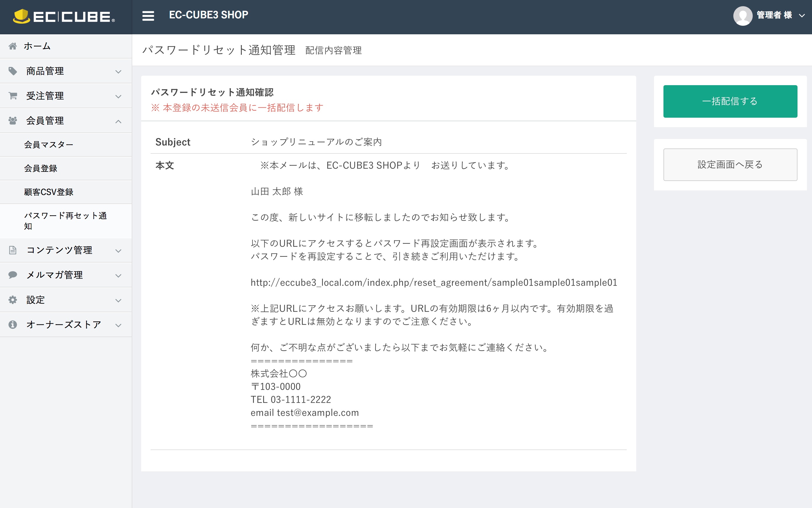812x508 pixels.
Task: Click the 設定 gear icon
Action: pos(13,299)
